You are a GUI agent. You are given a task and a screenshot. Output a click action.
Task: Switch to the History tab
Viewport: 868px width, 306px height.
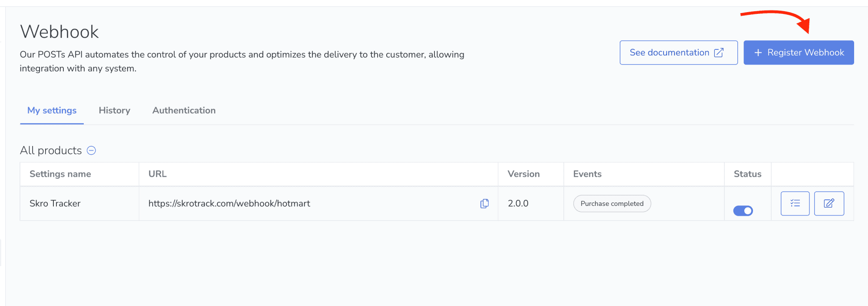[x=115, y=111]
